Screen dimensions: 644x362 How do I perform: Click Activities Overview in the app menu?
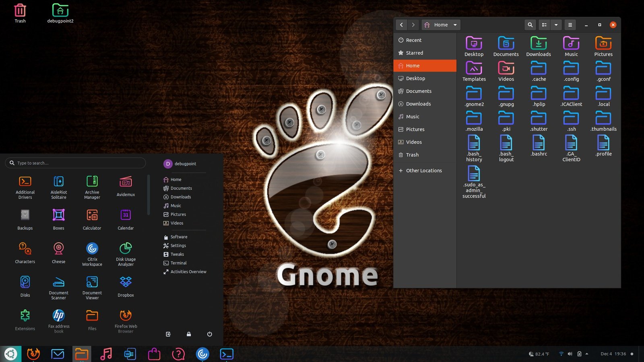[x=188, y=271]
